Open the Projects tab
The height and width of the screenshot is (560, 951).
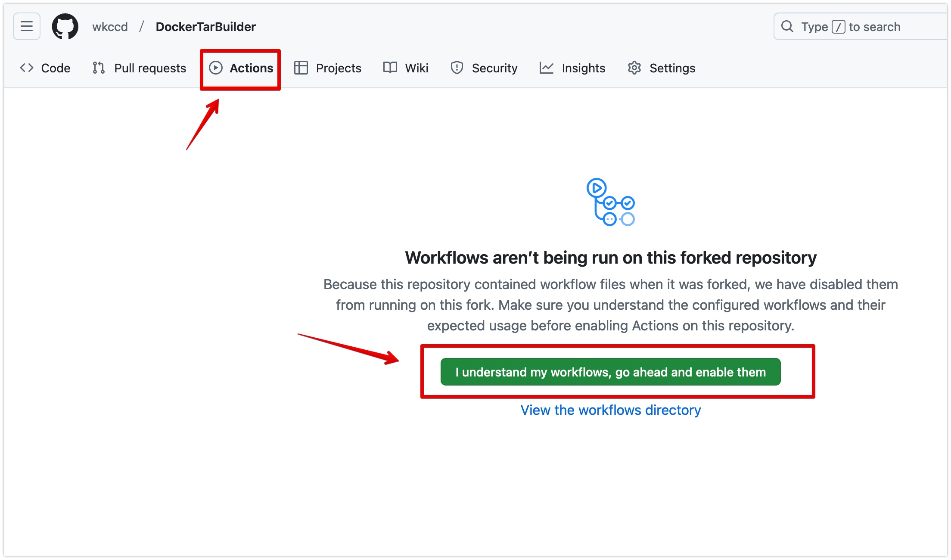[x=339, y=68]
